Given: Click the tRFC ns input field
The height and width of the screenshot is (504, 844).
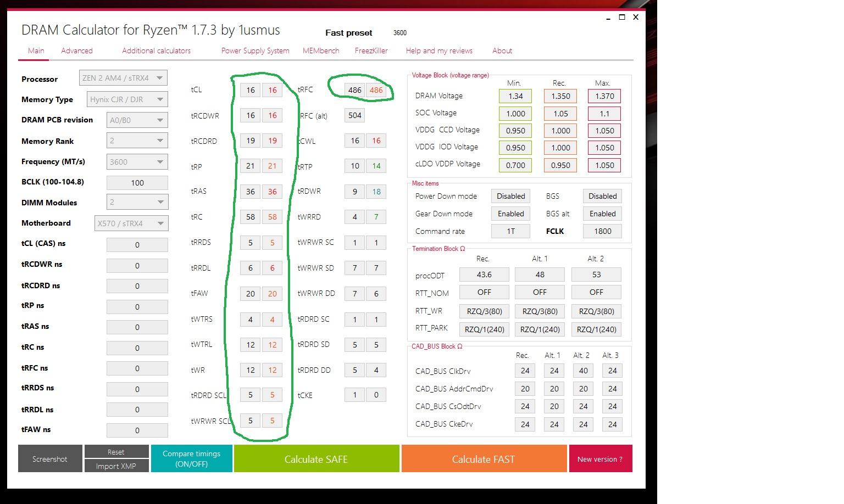Looking at the screenshot, I should (137, 368).
